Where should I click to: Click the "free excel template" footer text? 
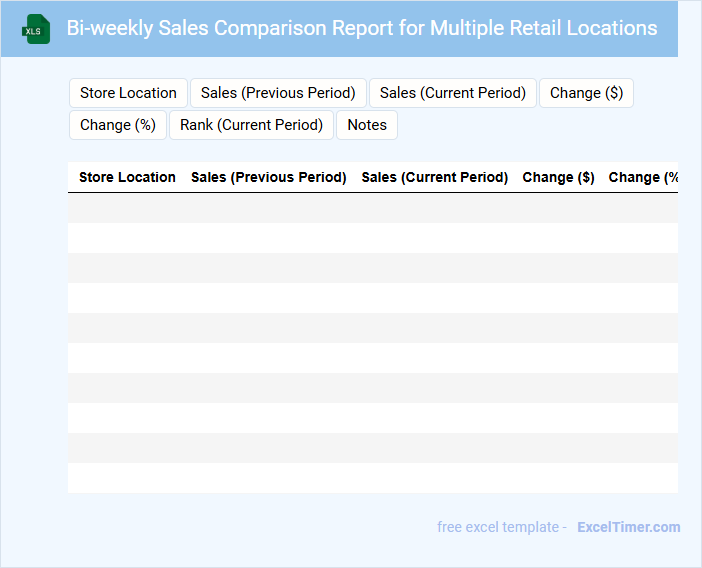(501, 527)
